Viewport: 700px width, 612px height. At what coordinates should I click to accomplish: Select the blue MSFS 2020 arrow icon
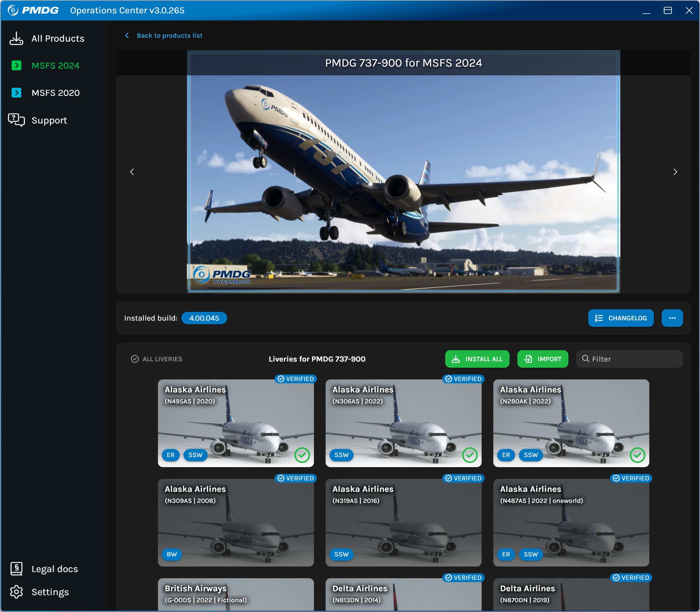pos(16,93)
